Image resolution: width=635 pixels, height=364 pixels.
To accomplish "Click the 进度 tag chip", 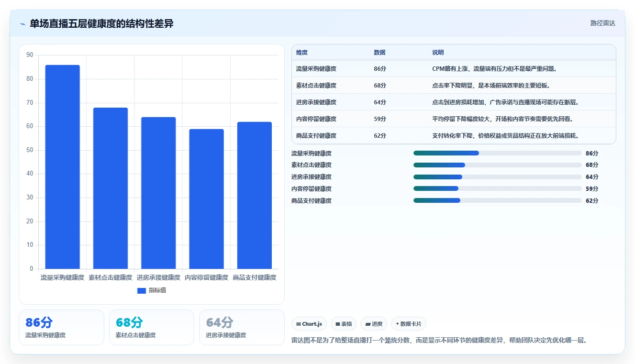I will tap(374, 324).
